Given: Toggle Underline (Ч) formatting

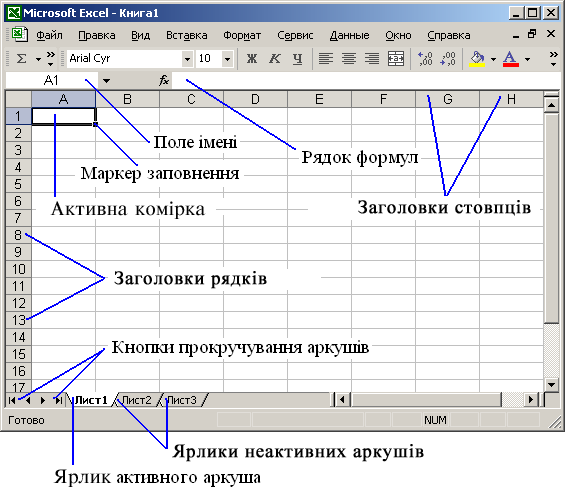Looking at the screenshot, I should pos(298,58).
